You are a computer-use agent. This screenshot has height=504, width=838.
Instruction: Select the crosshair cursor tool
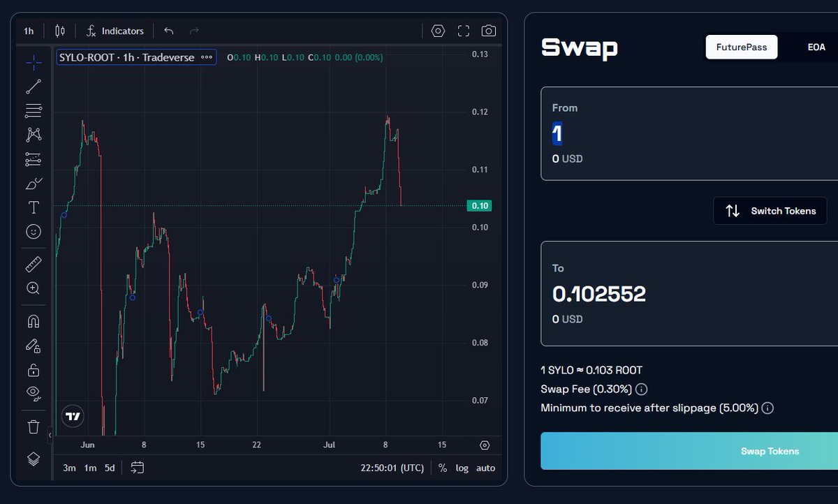pos(33,63)
